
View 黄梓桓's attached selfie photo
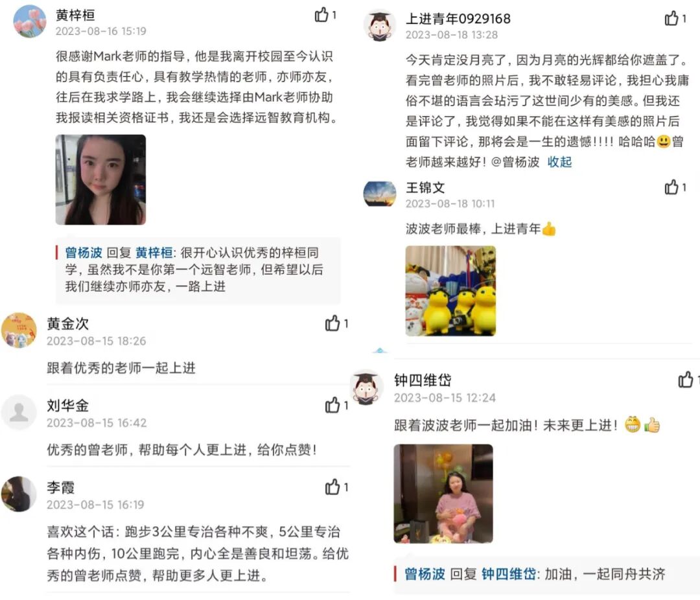[x=100, y=179]
